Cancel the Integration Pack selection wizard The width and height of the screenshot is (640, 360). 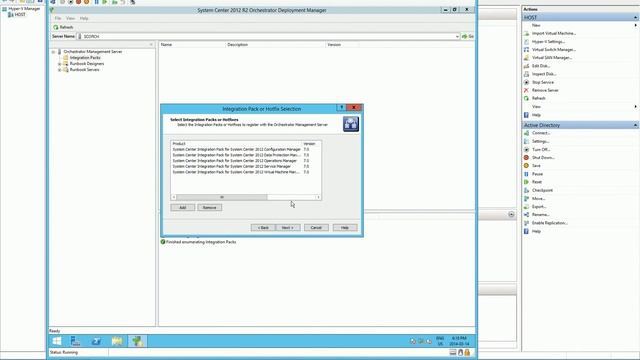click(316, 227)
